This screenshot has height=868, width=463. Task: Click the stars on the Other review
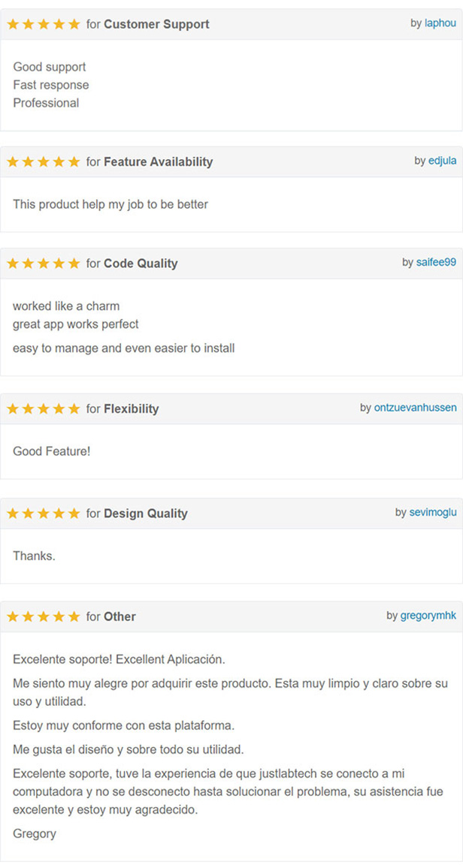click(43, 616)
